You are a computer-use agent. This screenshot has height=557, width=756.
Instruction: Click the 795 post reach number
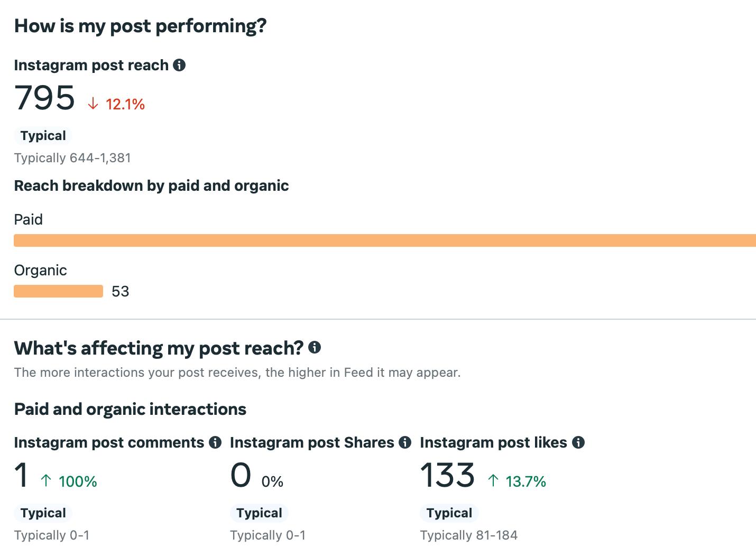click(45, 98)
